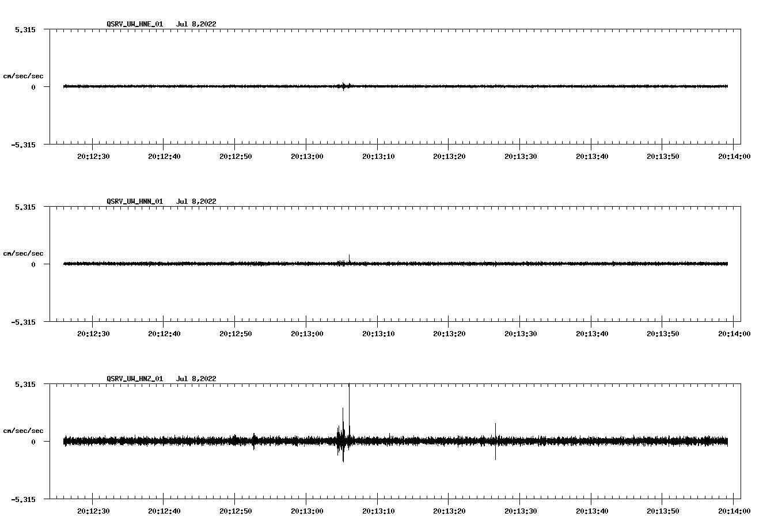The image size is (782, 532).
Task: Click the 20:13:10 label under the HNN plot
Action: (x=378, y=333)
